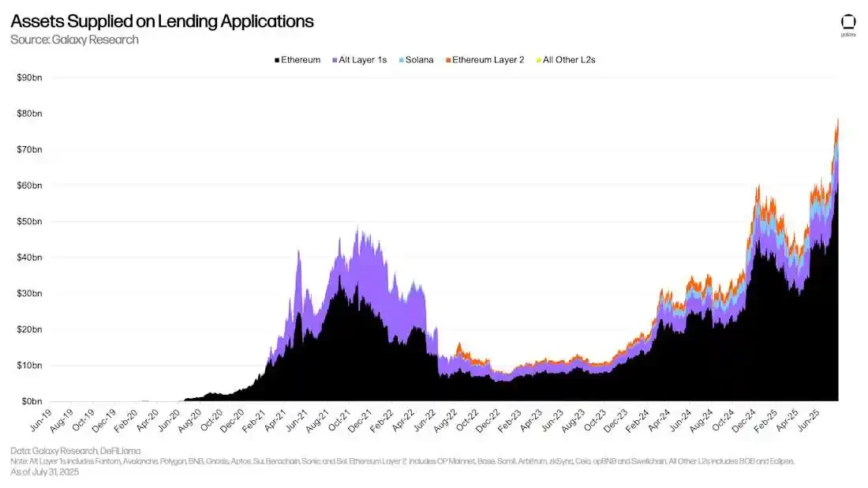Viewport: 868px width, 488px height.
Task: Toggle the All Other L2s legend item
Action: [567, 59]
